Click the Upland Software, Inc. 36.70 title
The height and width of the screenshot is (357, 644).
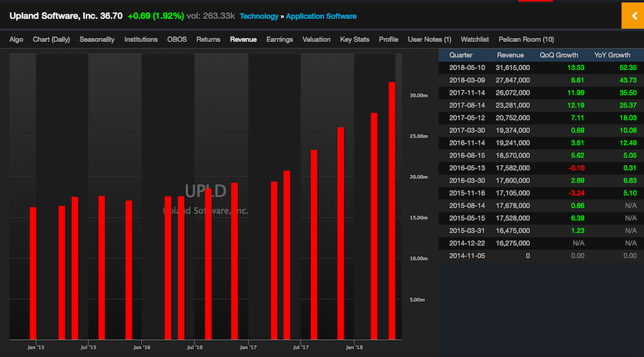pos(66,16)
